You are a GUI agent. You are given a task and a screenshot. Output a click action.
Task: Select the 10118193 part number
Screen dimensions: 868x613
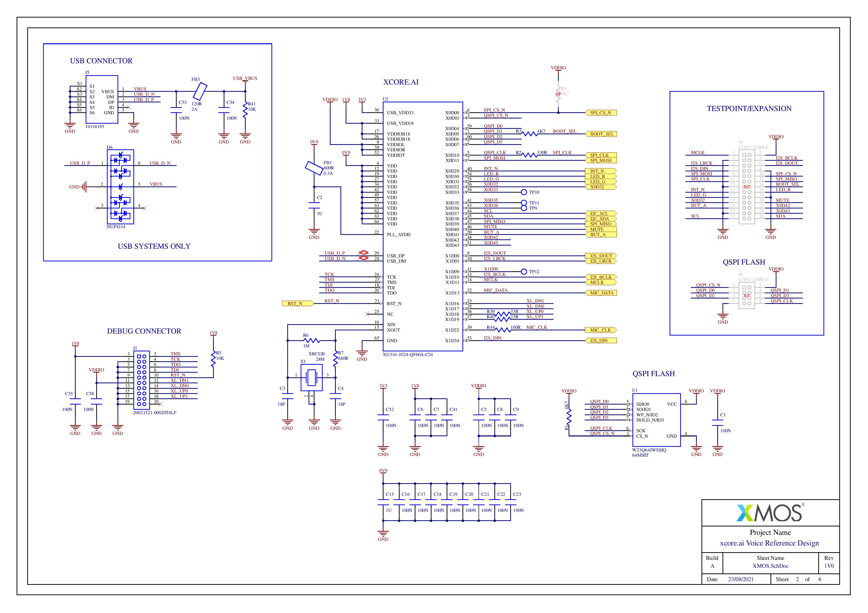click(x=95, y=127)
